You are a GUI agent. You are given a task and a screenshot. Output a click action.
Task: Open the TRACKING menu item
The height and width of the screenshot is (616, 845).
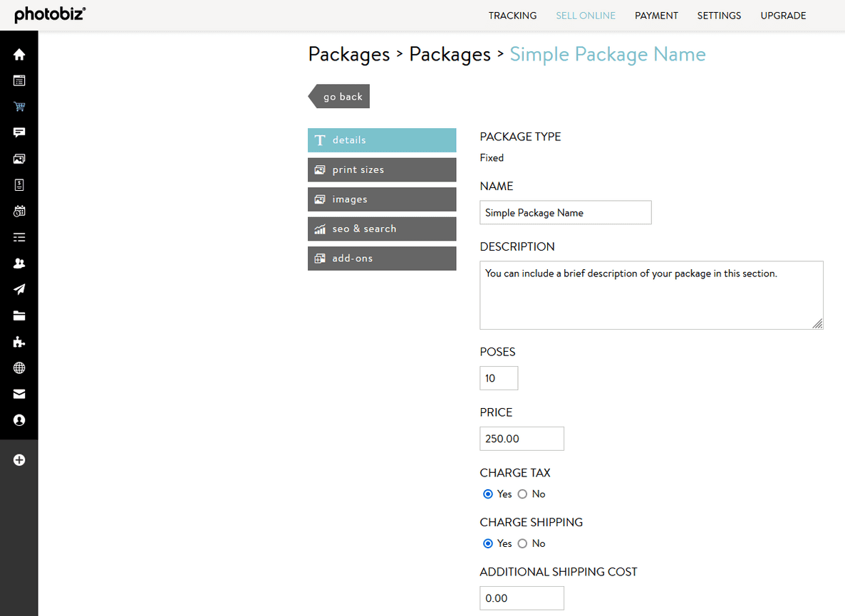pyautogui.click(x=512, y=15)
